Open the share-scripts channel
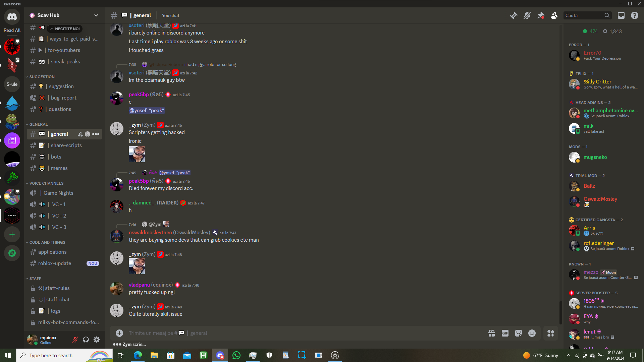Screen dimensions: 644x362 tap(66, 145)
